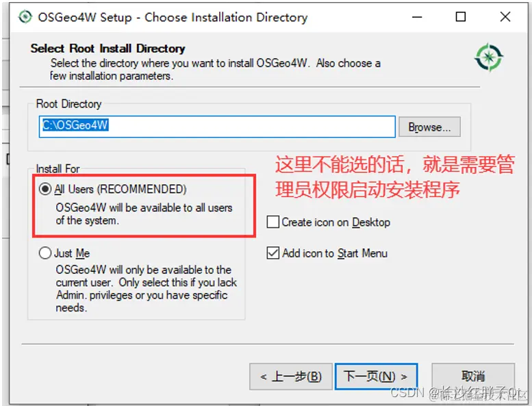Viewport: 532px width, 406px height.
Task: Click the Select Root Install Directory heading
Action: 108,49
